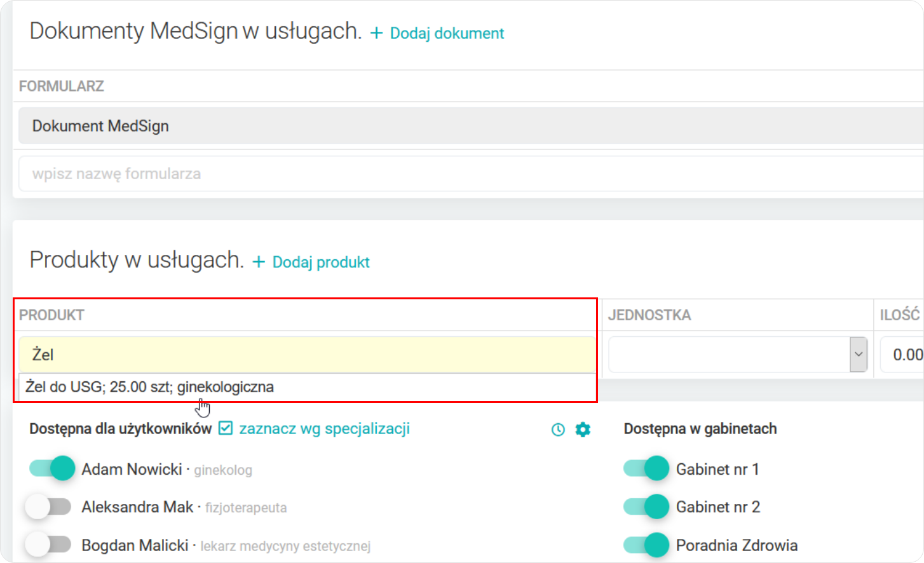Select the Dokument MedSign form row
This screenshot has height=563, width=924.
470,126
